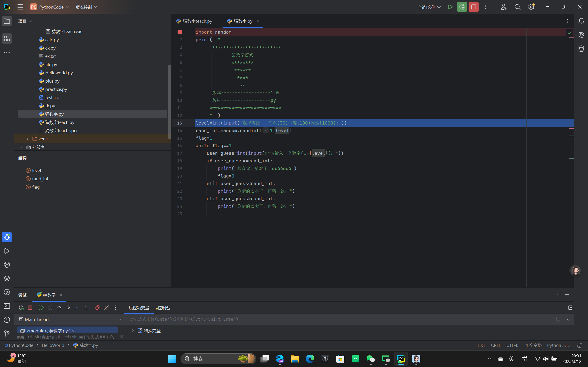Click the Step Over debug icon
The image size is (588, 367).
click(59, 308)
